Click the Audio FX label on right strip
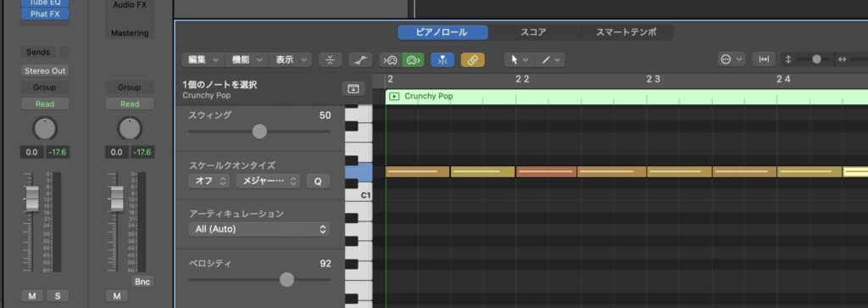 pos(130,5)
